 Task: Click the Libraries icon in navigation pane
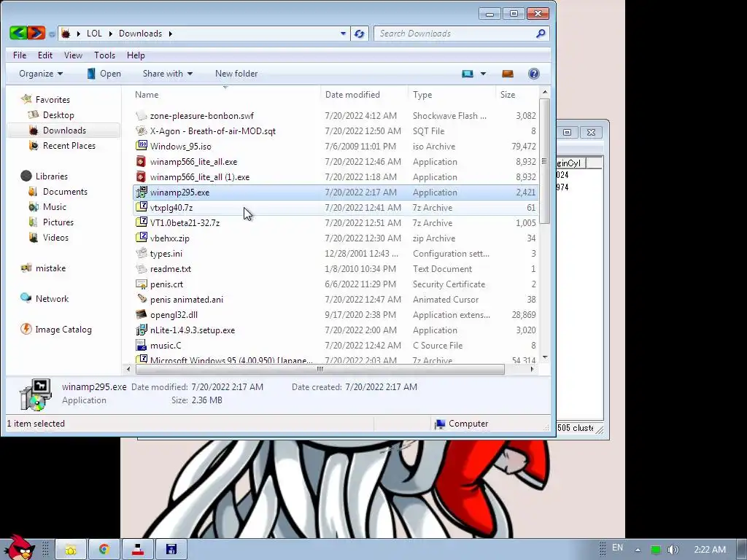click(26, 176)
